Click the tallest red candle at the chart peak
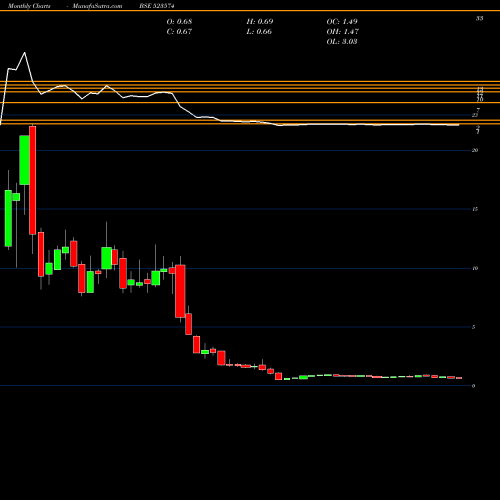The height and width of the screenshot is (500, 500). pyautogui.click(x=32, y=180)
